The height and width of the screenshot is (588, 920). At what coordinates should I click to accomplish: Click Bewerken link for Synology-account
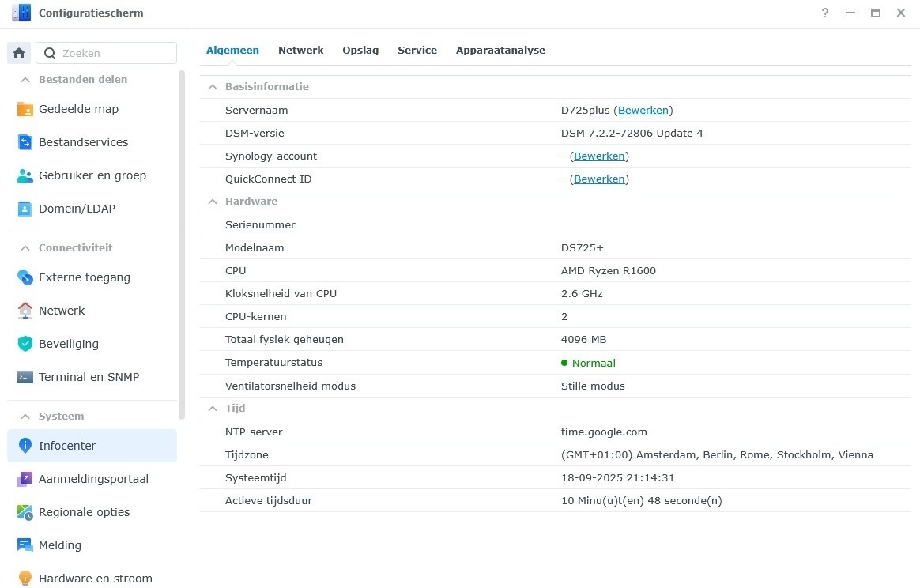pos(599,156)
